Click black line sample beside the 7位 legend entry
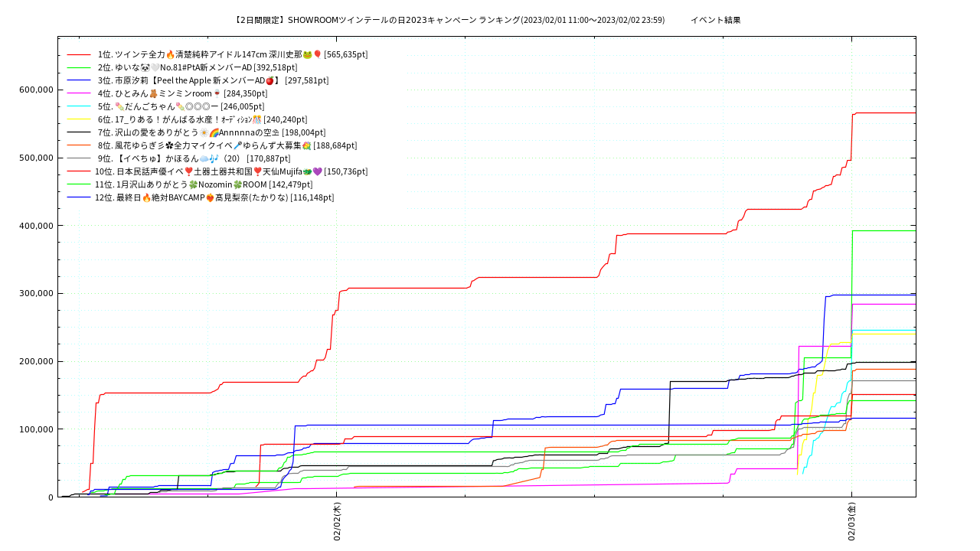The height and width of the screenshot is (551, 980). tap(79, 132)
